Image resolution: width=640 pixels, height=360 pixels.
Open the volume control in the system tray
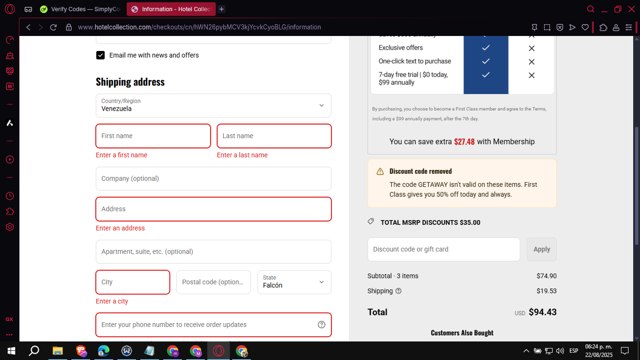point(560,351)
